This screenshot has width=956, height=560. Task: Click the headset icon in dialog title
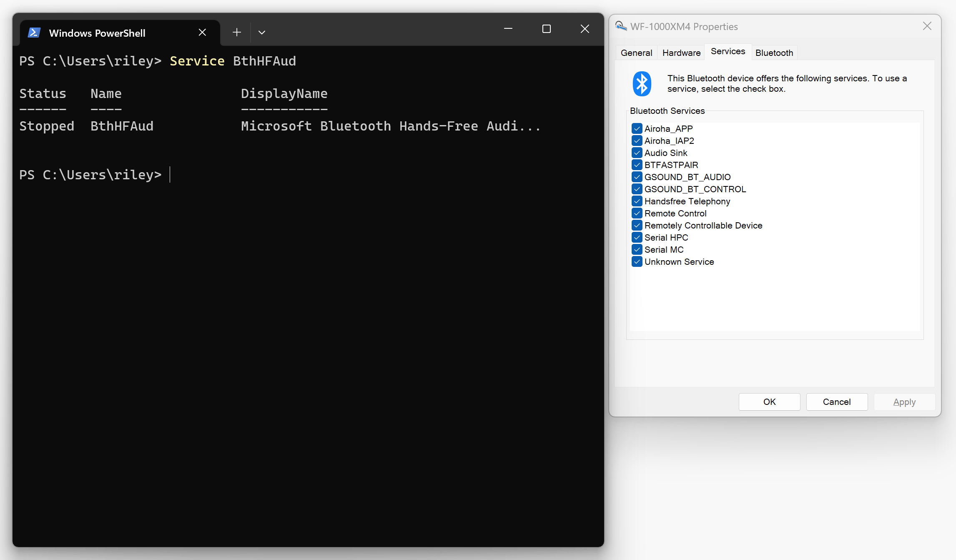coord(621,26)
